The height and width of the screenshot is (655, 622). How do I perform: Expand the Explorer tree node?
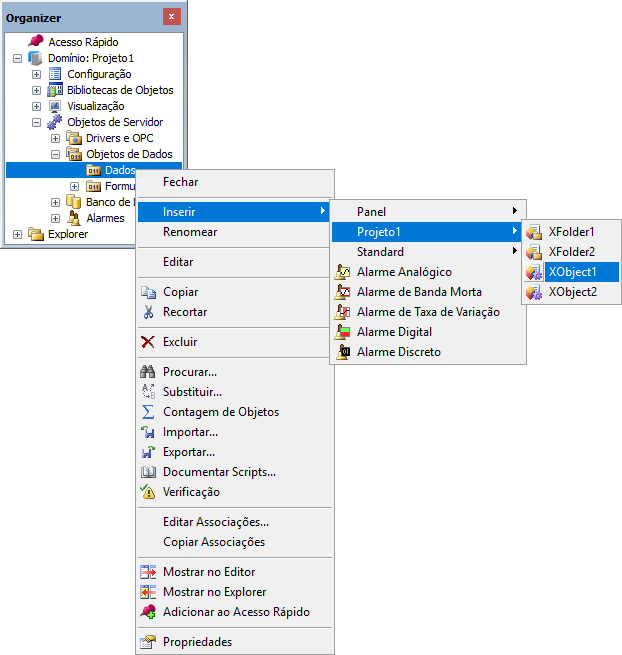(17, 234)
